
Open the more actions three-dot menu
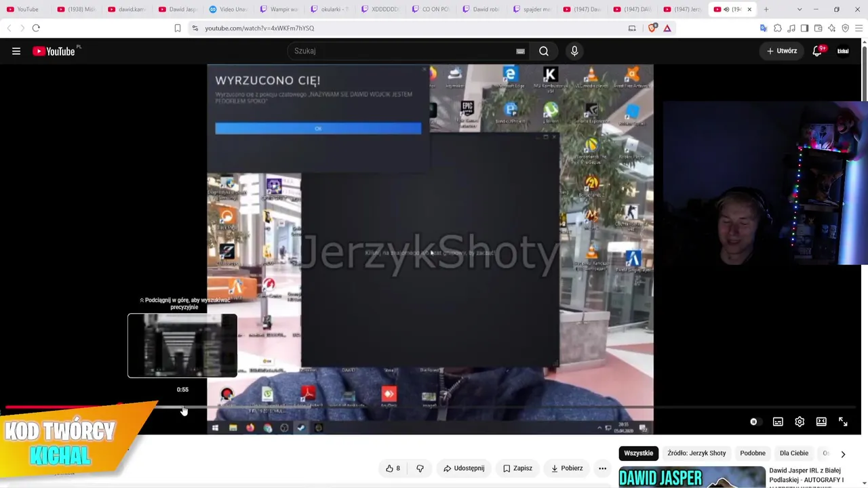coord(602,468)
